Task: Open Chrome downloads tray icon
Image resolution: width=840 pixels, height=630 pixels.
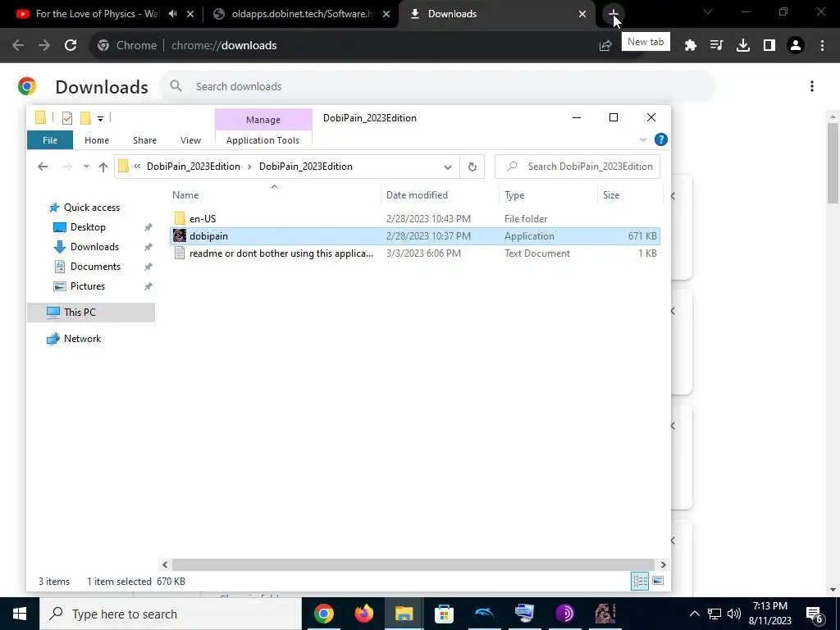Action: pyautogui.click(x=743, y=46)
